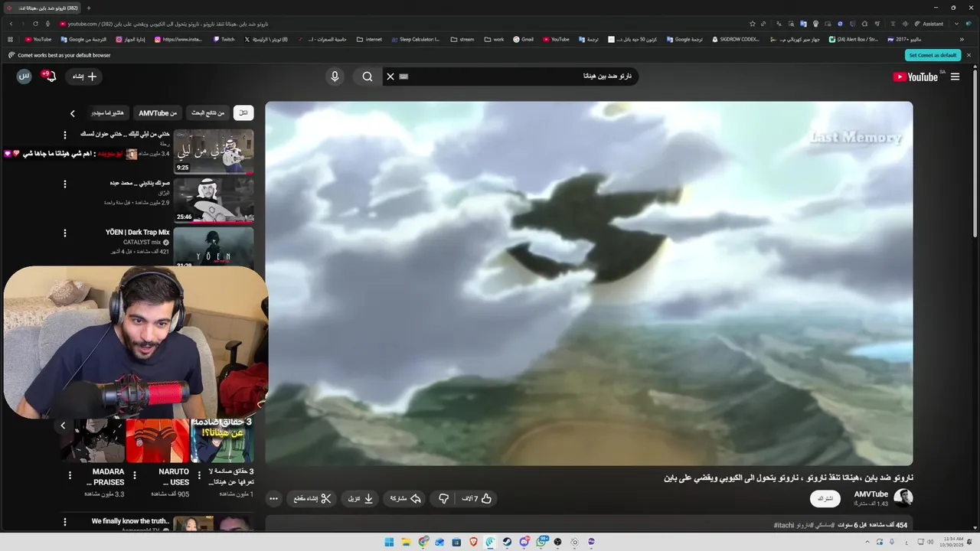Click the browser address bar
This screenshot has width=980, height=551.
point(398,24)
